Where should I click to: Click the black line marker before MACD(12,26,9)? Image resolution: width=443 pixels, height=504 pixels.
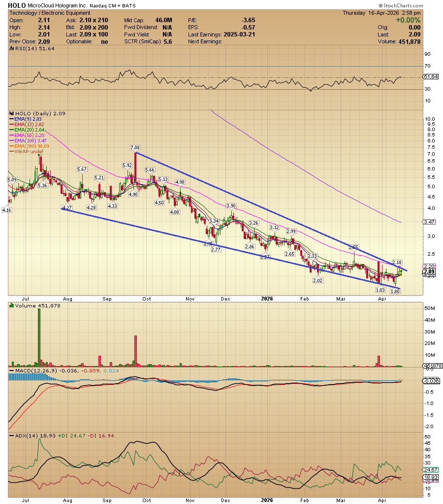11,370
